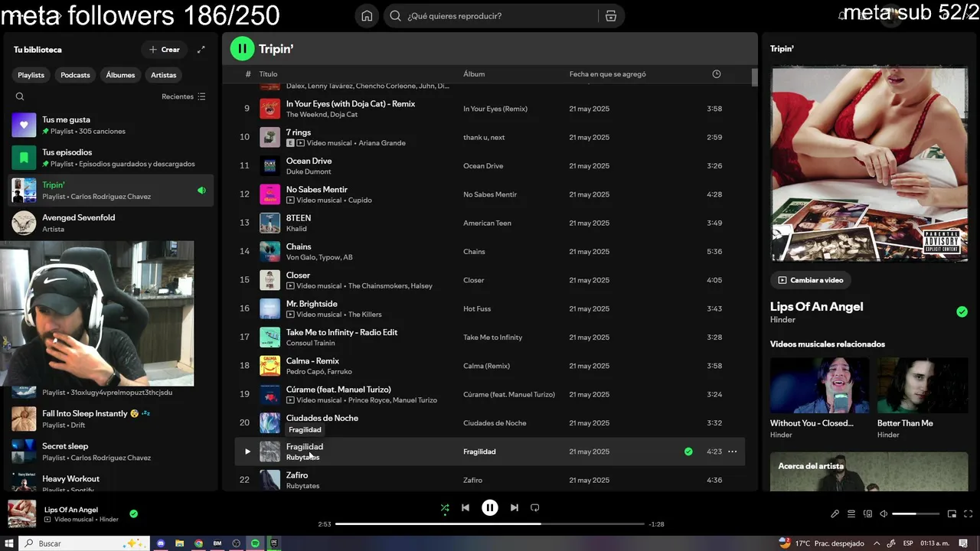Image resolution: width=980 pixels, height=551 pixels.
Task: Sort by 'Fecha en que se agregó' header
Action: [607, 74]
